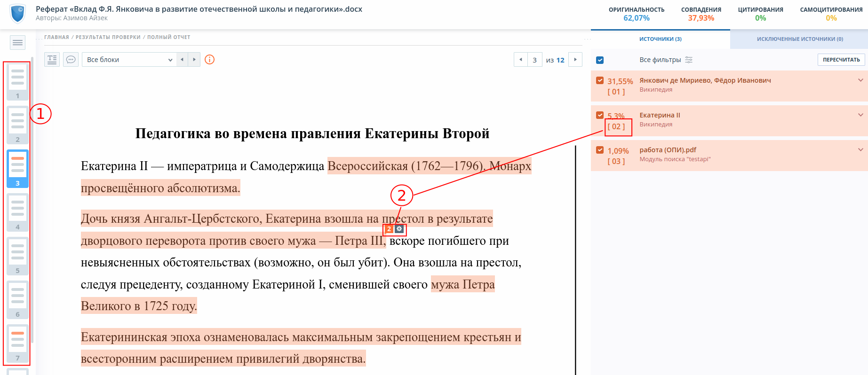Screen dimensions: 868x375
Task: Expand the Екатерина II source
Action: (860, 115)
